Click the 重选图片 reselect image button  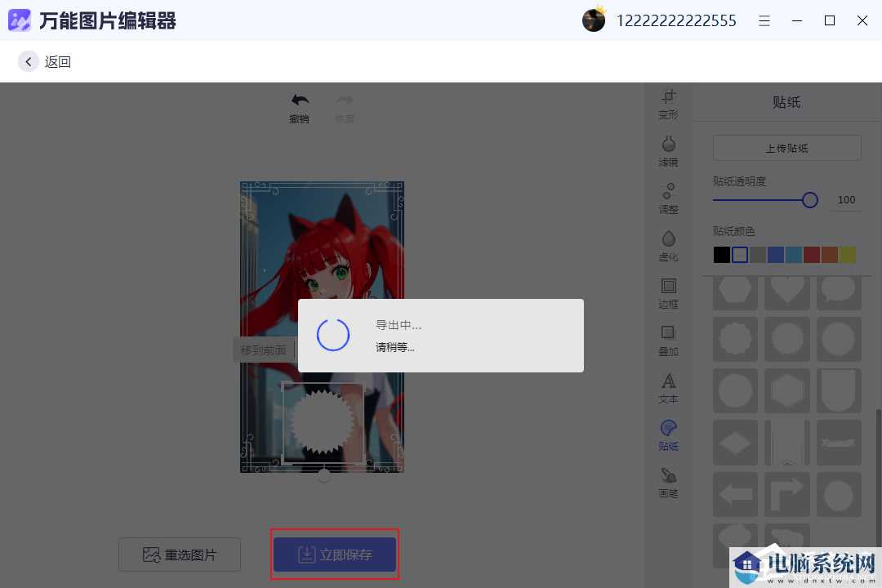(x=180, y=555)
